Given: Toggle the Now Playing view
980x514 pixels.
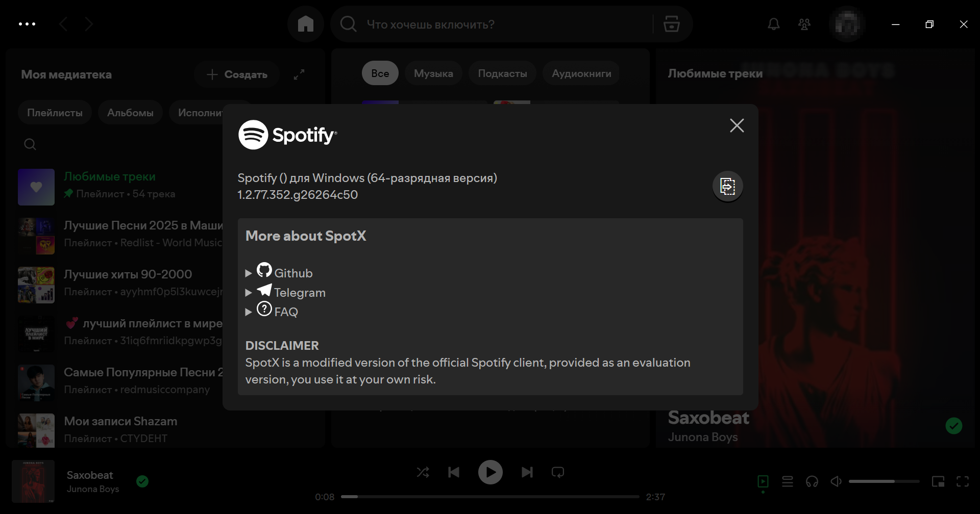Looking at the screenshot, I should (763, 481).
